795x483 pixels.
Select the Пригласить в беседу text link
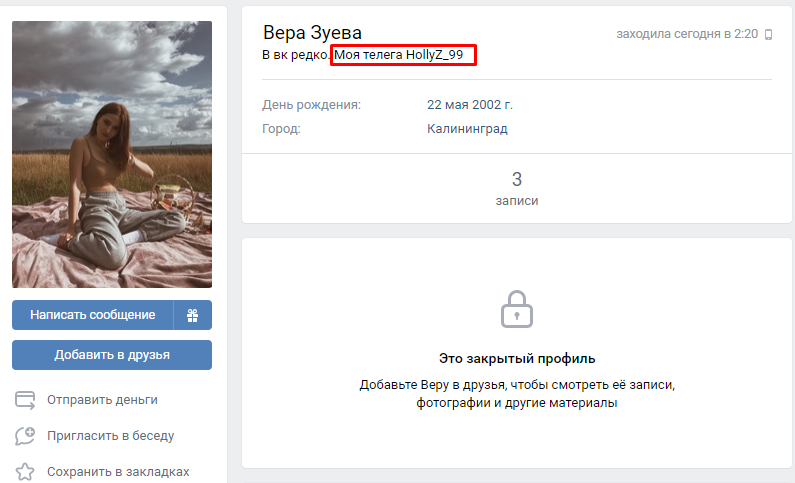(x=110, y=436)
